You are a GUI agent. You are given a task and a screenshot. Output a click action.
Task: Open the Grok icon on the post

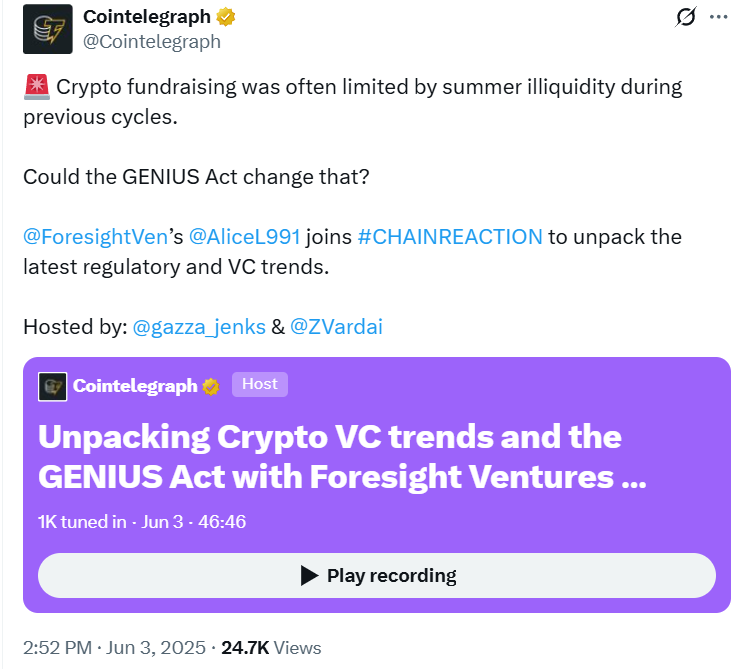pyautogui.click(x=686, y=18)
